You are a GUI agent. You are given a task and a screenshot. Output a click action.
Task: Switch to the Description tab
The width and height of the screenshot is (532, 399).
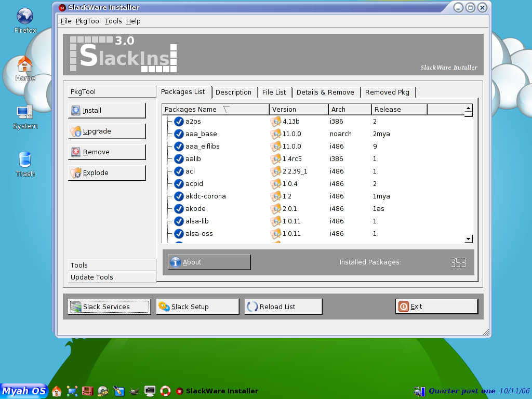pyautogui.click(x=233, y=92)
